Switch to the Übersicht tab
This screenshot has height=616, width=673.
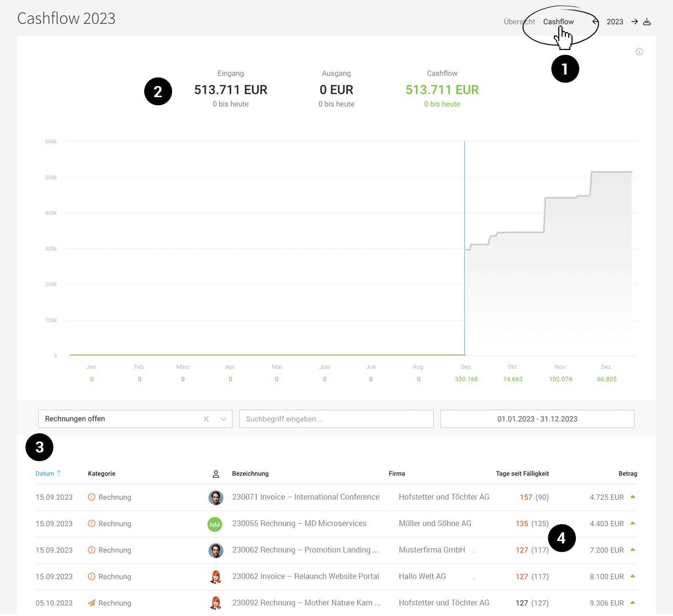[519, 21]
